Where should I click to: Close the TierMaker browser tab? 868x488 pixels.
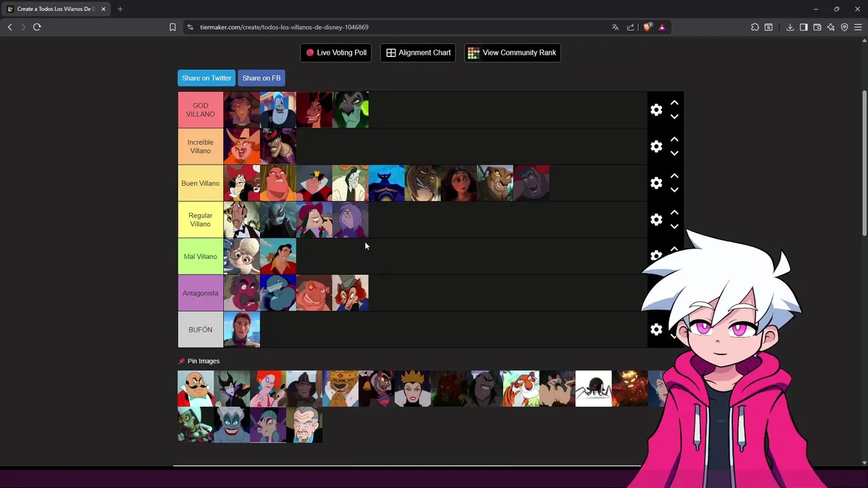click(103, 9)
